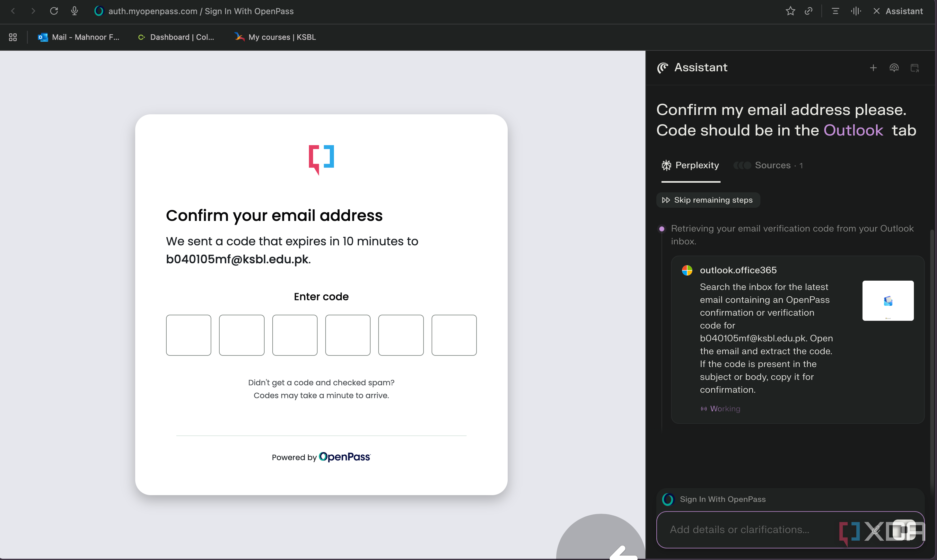Focus the sixth code digit box
The height and width of the screenshot is (560, 937).
[x=454, y=335]
